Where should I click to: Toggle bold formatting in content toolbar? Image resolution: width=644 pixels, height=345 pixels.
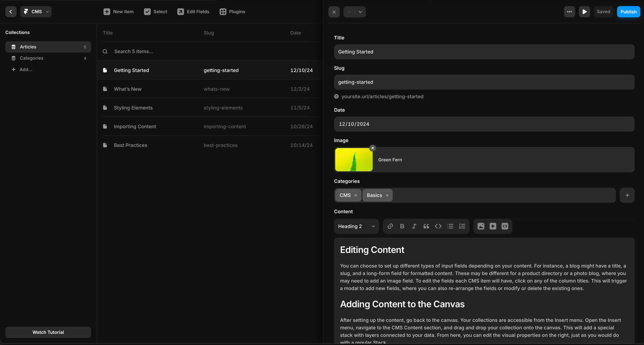tap(402, 226)
